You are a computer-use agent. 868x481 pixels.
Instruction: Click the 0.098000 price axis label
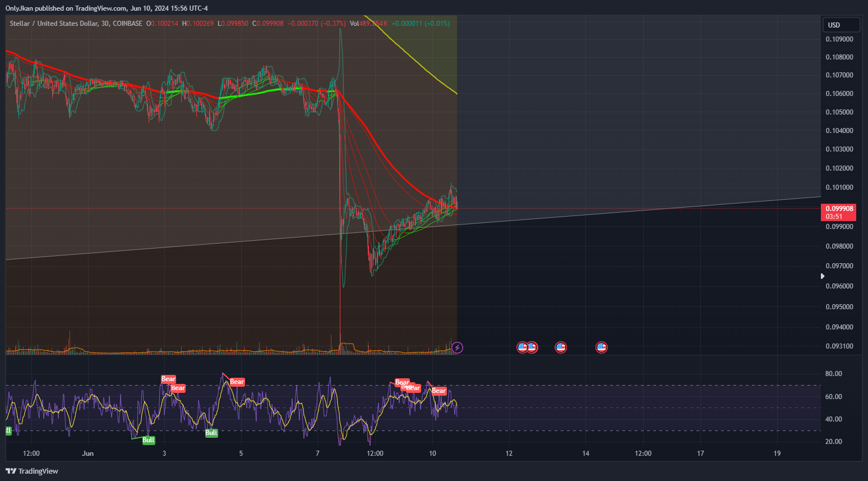[839, 246]
